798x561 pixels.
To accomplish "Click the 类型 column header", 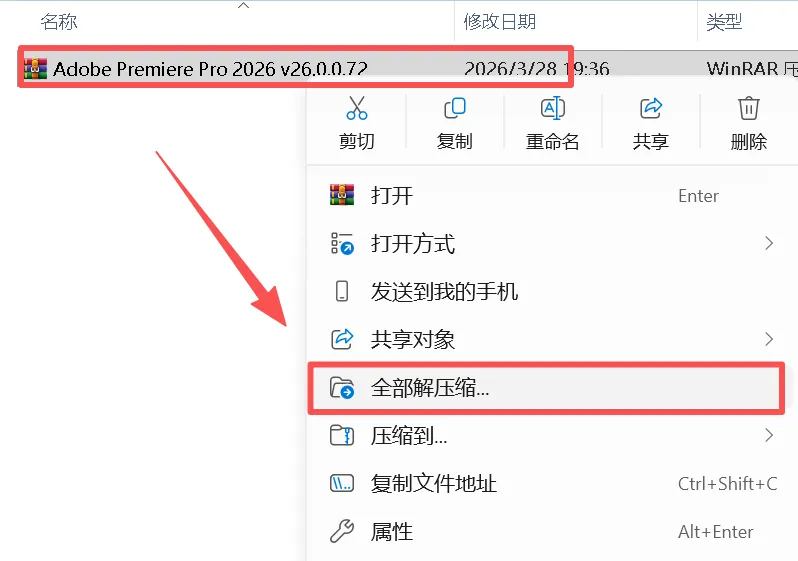I will [x=724, y=21].
